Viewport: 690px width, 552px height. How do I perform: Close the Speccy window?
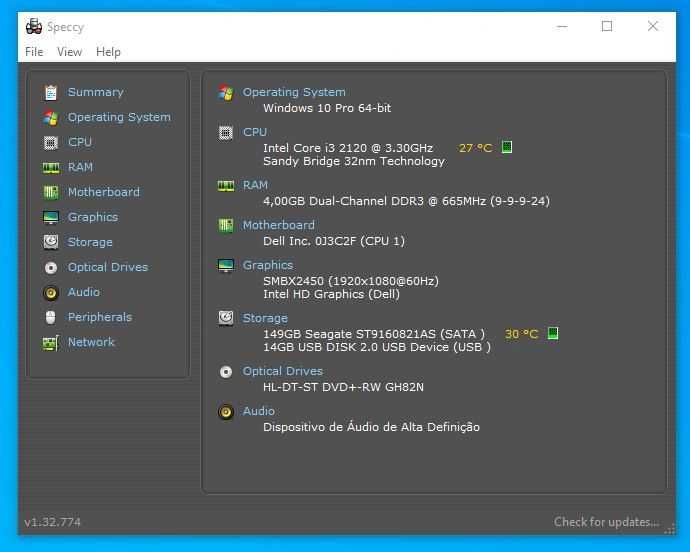point(653,26)
